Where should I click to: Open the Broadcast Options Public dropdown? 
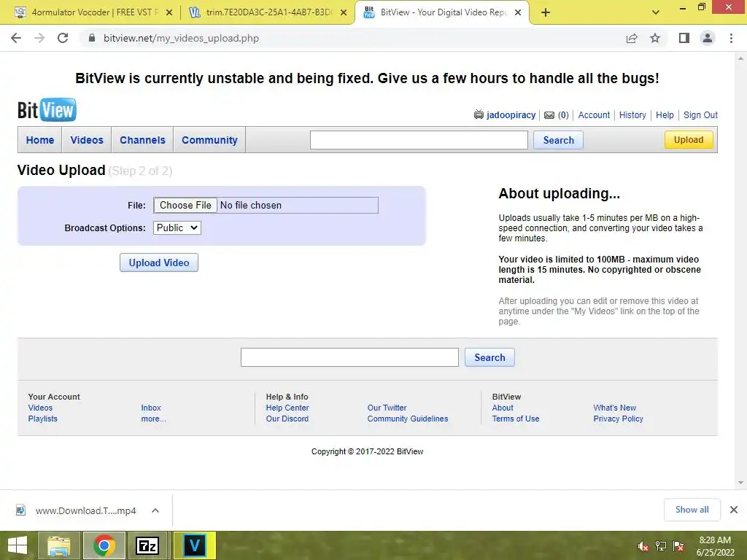(x=177, y=227)
